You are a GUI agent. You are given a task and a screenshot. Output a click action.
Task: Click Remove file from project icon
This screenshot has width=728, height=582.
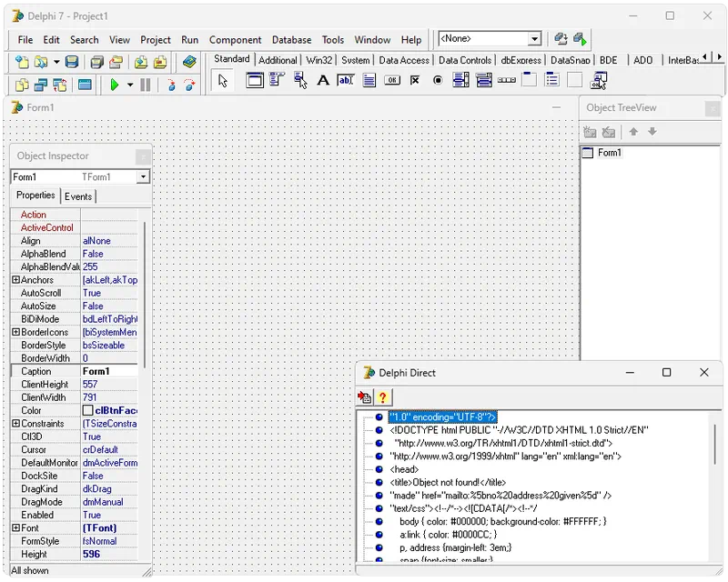pyautogui.click(x=160, y=62)
